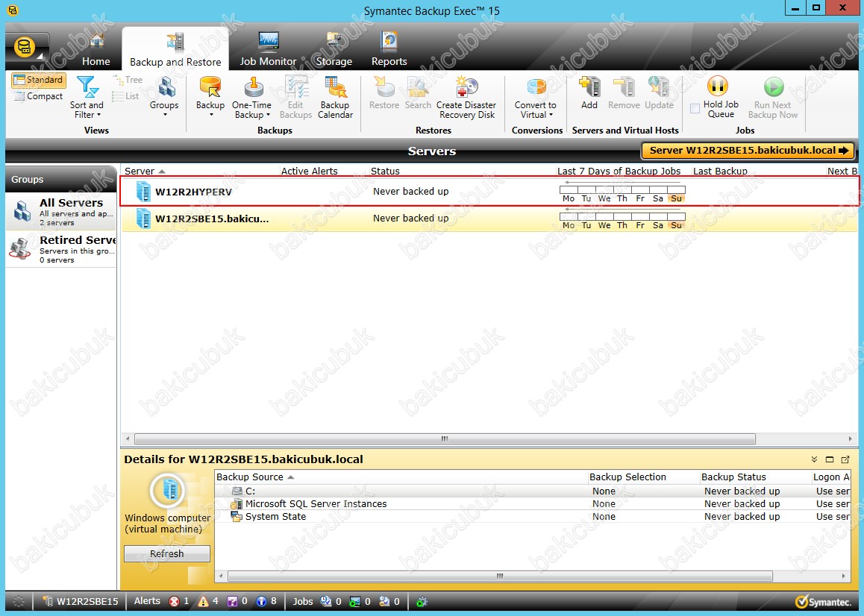Click the Update server icon
864x616 pixels.
659,87
